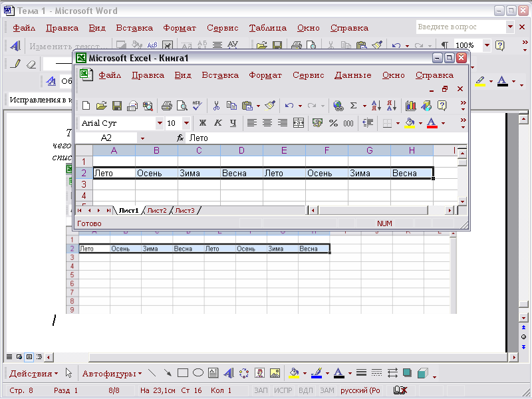Click the Excel Select All corner button

pos(84,150)
